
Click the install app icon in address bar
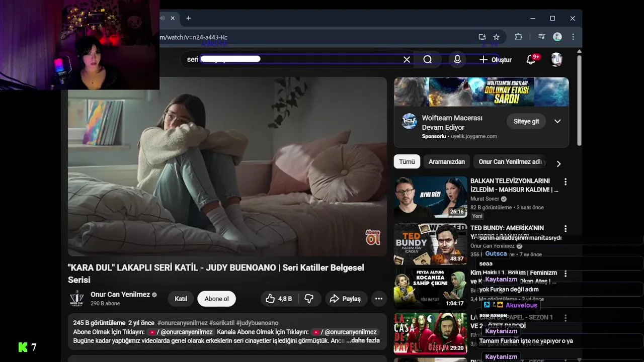[482, 37]
